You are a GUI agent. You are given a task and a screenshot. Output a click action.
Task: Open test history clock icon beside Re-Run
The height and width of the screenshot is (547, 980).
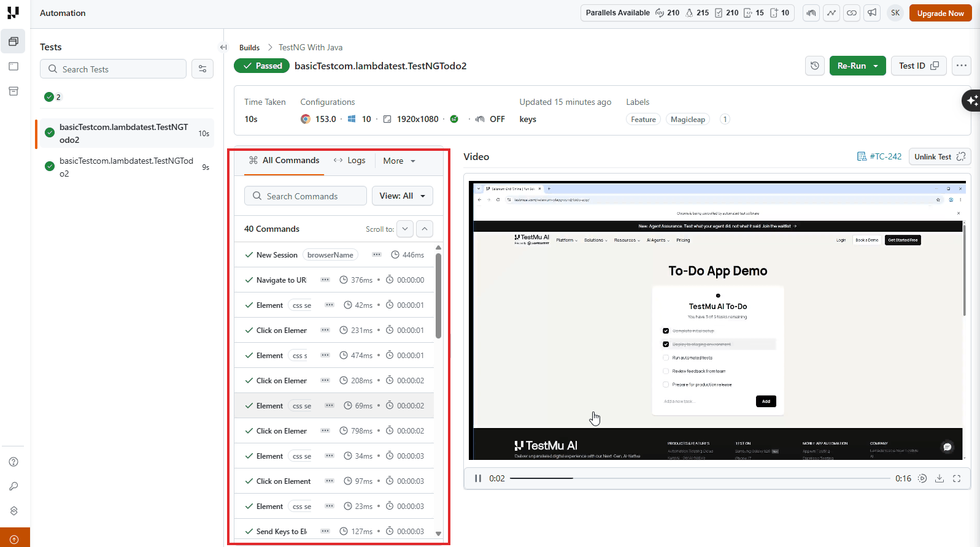click(815, 66)
